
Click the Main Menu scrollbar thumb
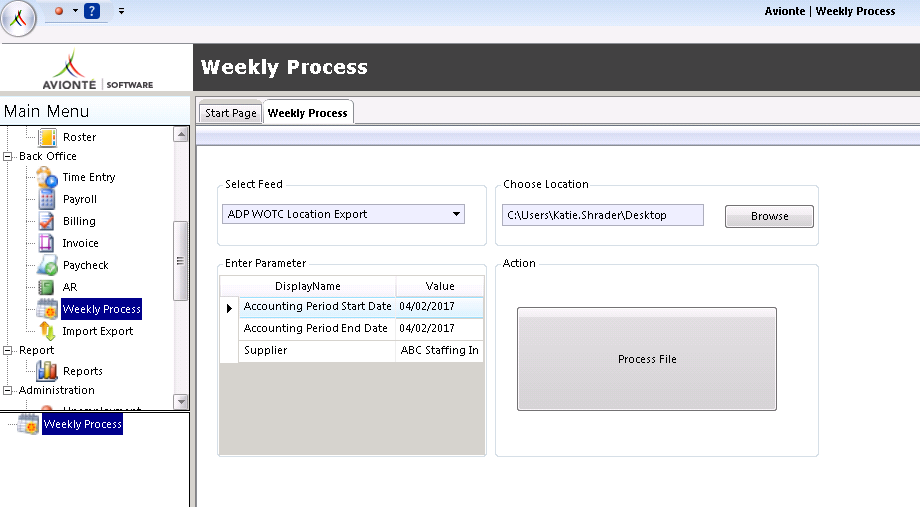(181, 261)
